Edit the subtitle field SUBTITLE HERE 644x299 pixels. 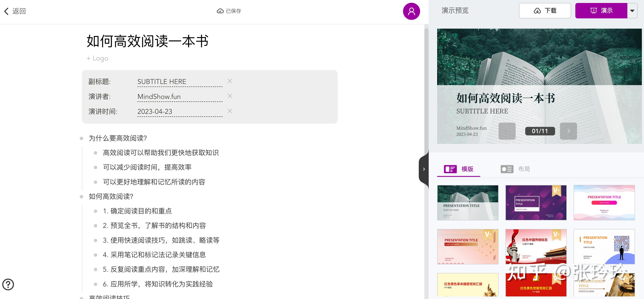pyautogui.click(x=180, y=82)
